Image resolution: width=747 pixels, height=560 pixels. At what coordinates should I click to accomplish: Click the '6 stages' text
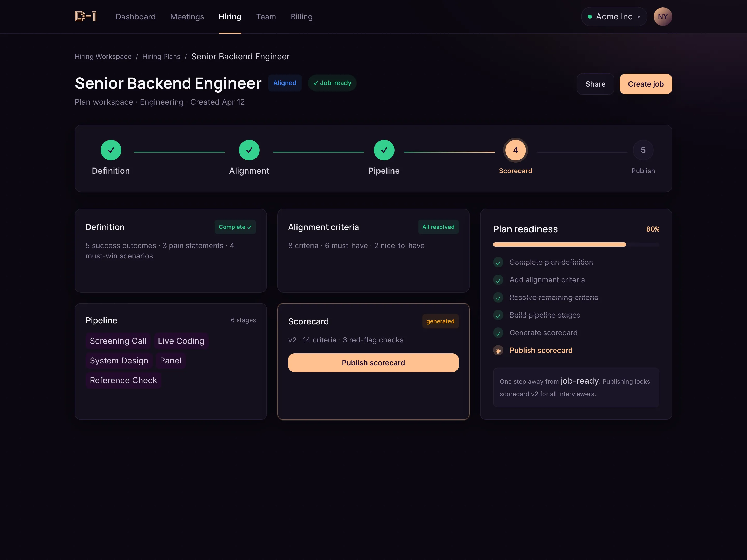click(x=243, y=320)
